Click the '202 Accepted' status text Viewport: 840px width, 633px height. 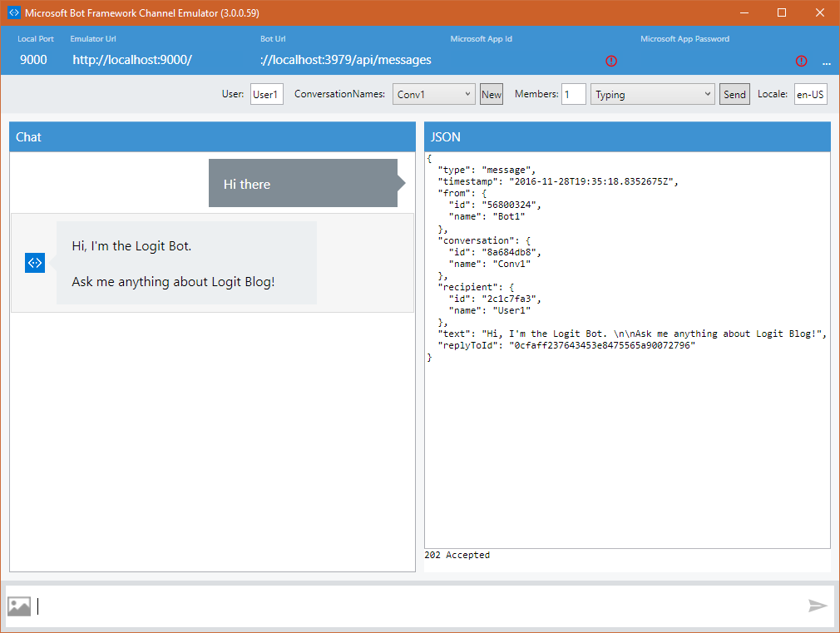point(457,556)
